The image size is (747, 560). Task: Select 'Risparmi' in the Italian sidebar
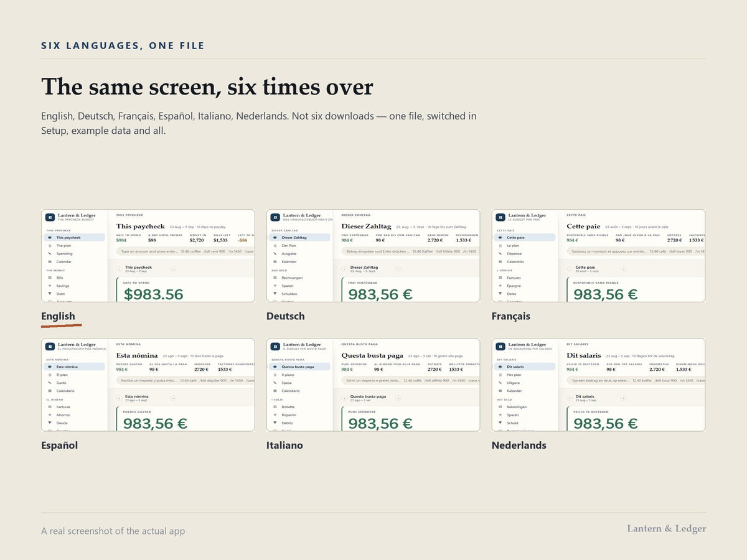point(289,415)
